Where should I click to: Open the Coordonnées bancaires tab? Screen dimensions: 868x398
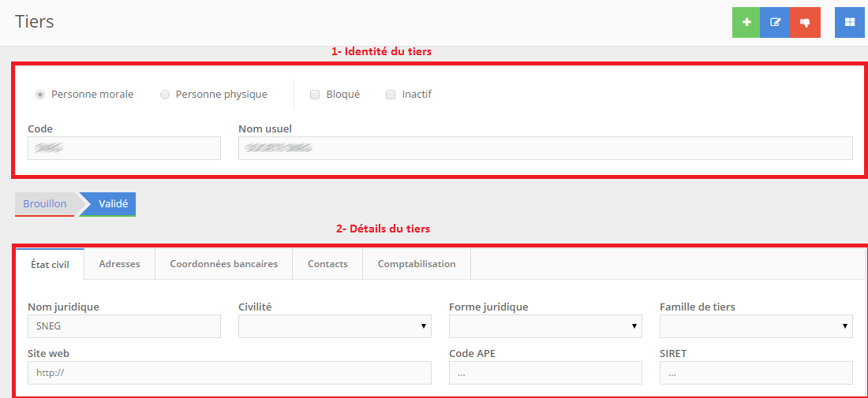click(223, 264)
